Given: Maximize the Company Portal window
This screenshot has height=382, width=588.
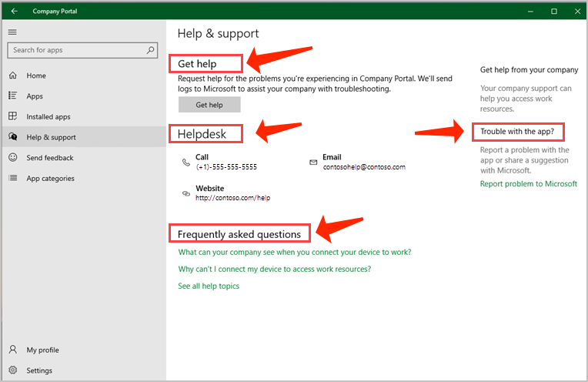Looking at the screenshot, I should coord(554,12).
